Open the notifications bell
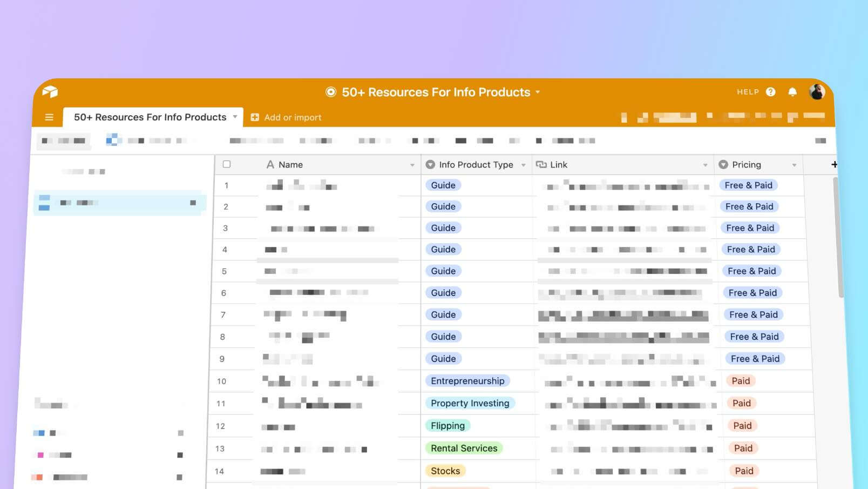Screen dimensions: 868x489 [792, 92]
